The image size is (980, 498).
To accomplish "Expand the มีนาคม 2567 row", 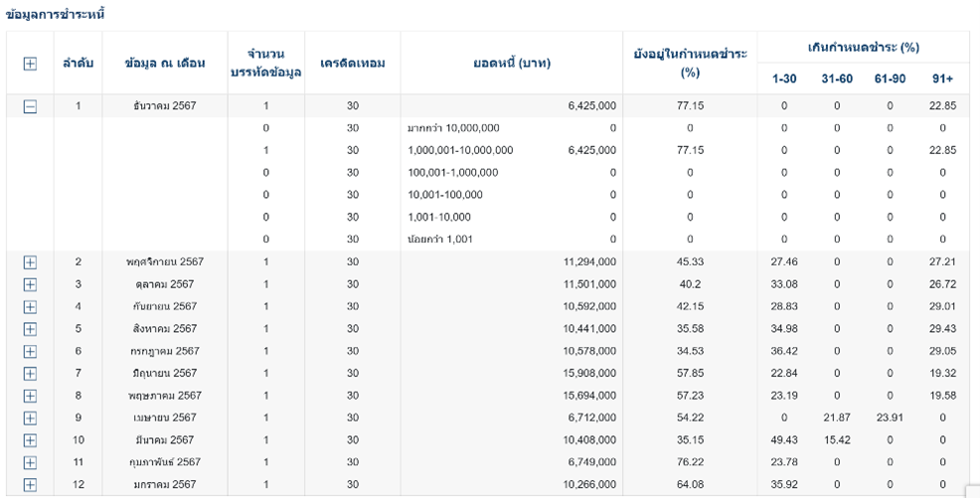I will [30, 440].
